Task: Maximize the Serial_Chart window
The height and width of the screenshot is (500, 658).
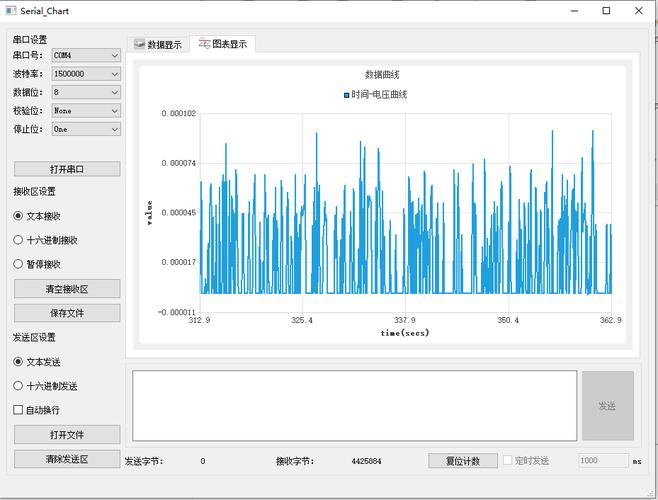Action: pyautogui.click(x=606, y=10)
